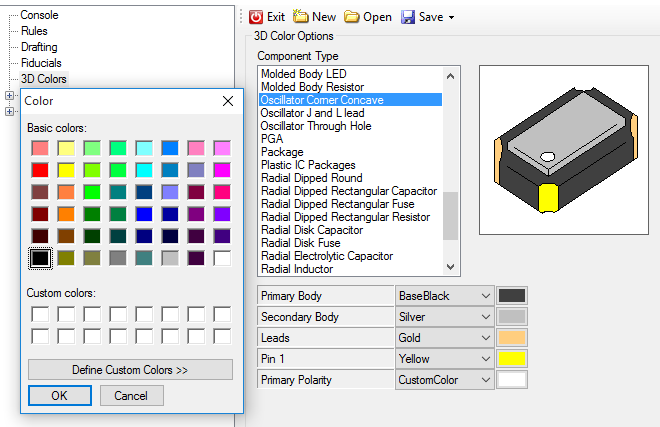
Task: Select the black basic color swatch
Action: [40, 258]
